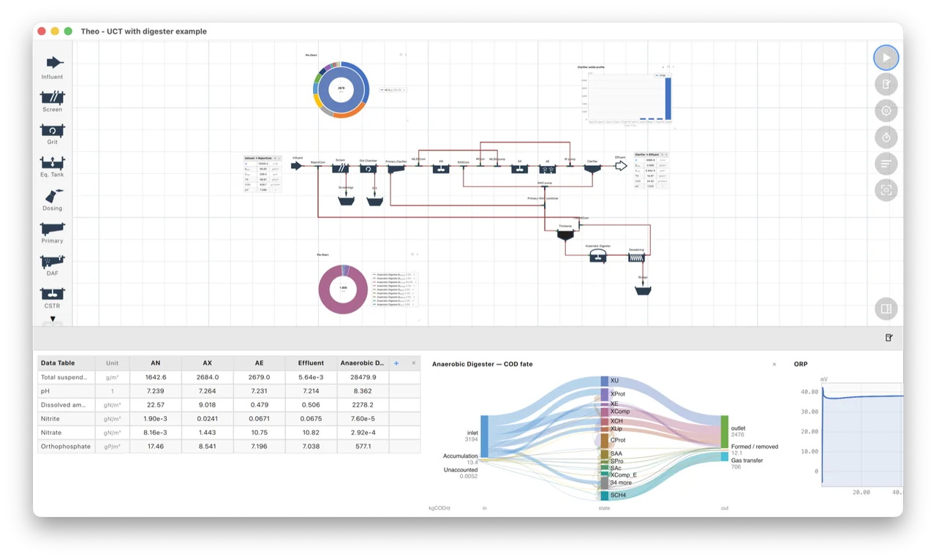
Task: Select the Orthophosphate row label
Action: [66, 446]
